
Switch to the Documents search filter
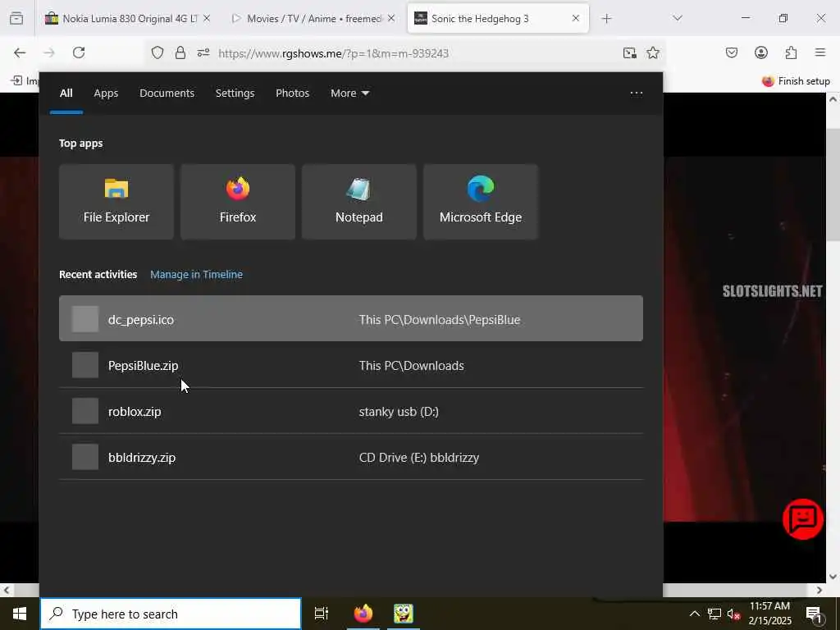tap(167, 94)
